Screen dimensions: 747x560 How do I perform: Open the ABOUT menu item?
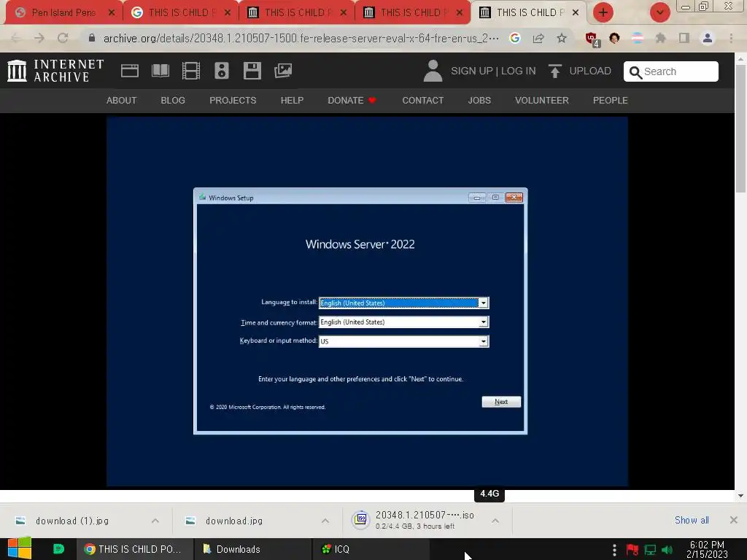pos(122,101)
